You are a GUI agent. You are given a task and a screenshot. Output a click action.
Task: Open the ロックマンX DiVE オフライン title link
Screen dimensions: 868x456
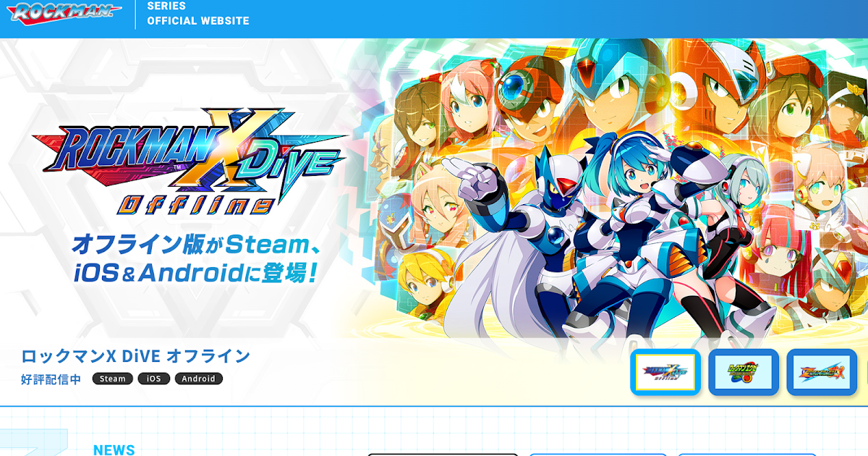coord(136,356)
